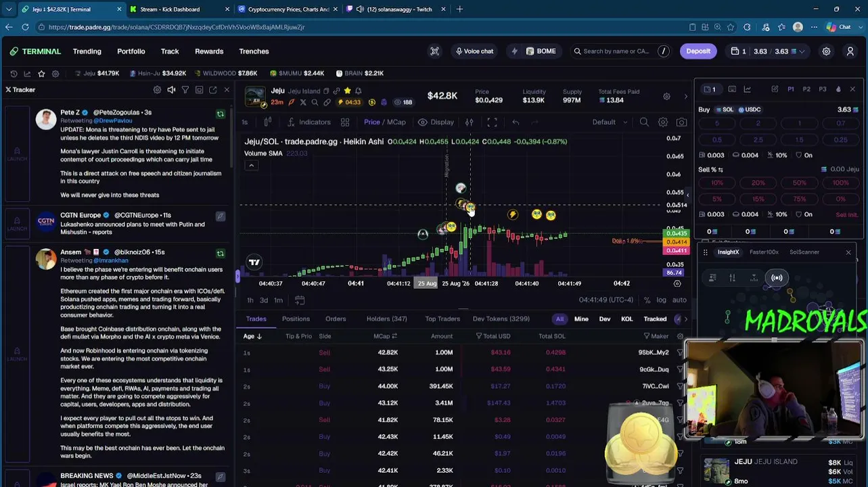
Task: Open the chart Display visibility options
Action: [x=436, y=122]
